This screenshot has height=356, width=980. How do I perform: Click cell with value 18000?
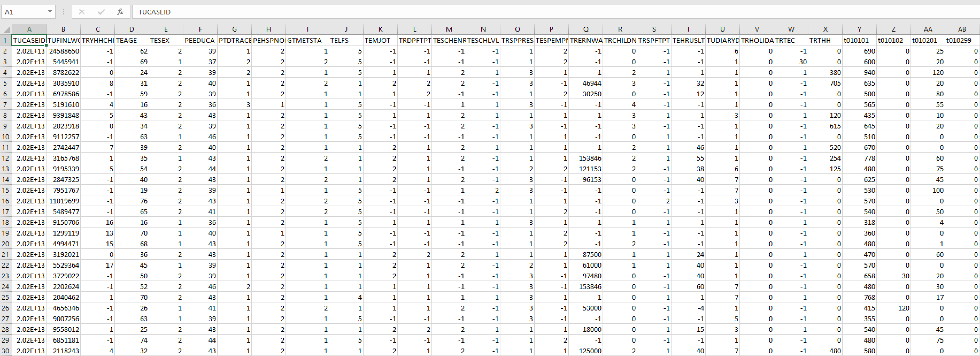[x=586, y=329]
